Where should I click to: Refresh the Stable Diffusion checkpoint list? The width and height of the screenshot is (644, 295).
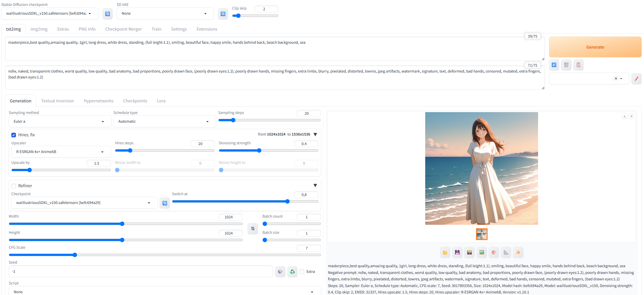coord(107,14)
